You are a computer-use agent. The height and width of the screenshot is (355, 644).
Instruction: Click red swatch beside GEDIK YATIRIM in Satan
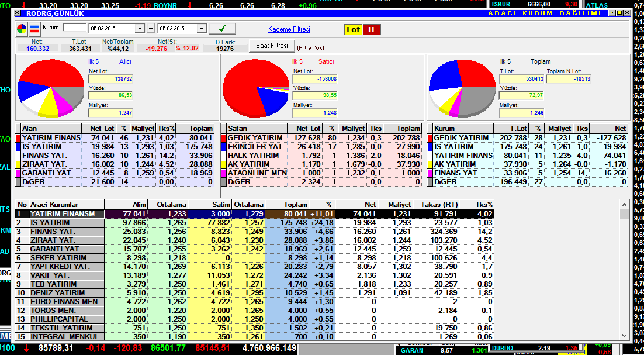pyautogui.click(x=223, y=137)
